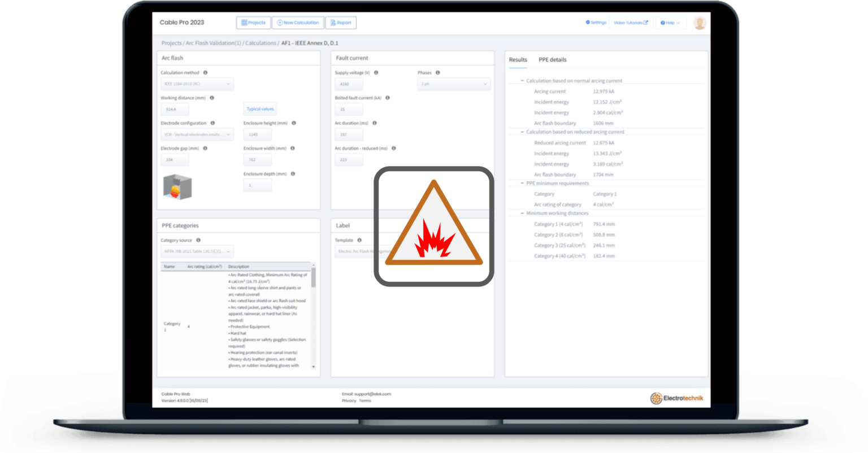Image resolution: width=868 pixels, height=453 pixels.
Task: Click the Typical values button
Action: coord(260,108)
